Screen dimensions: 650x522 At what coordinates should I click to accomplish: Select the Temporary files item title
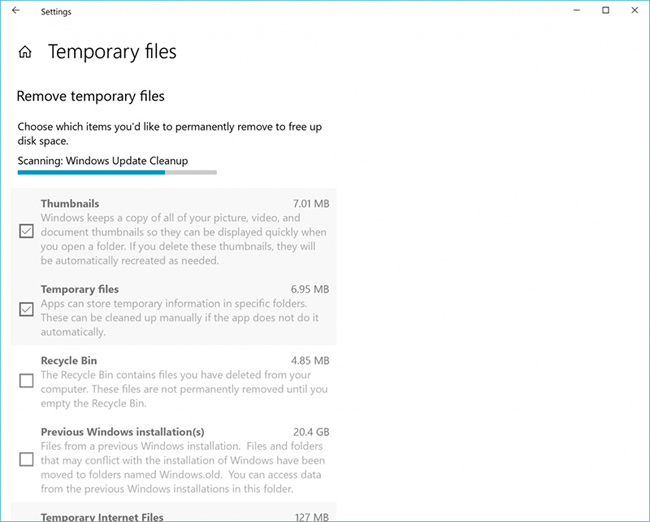[x=80, y=289]
